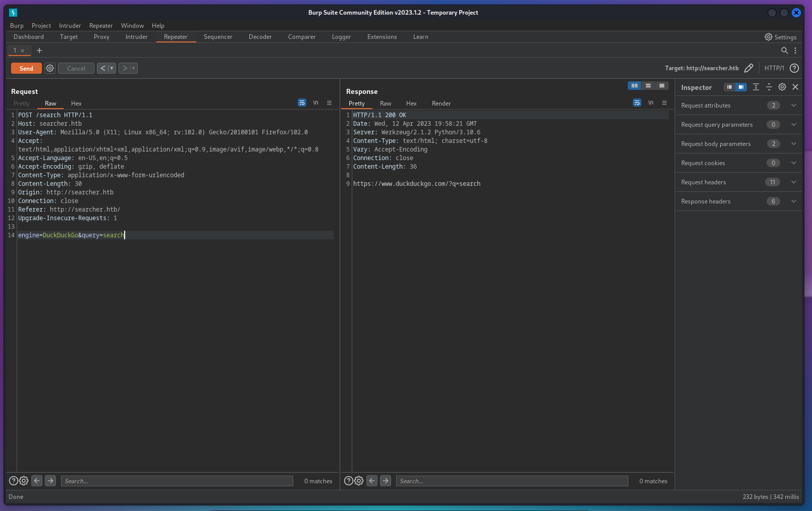Focus the response search field
This screenshot has width=812, height=511.
512,481
